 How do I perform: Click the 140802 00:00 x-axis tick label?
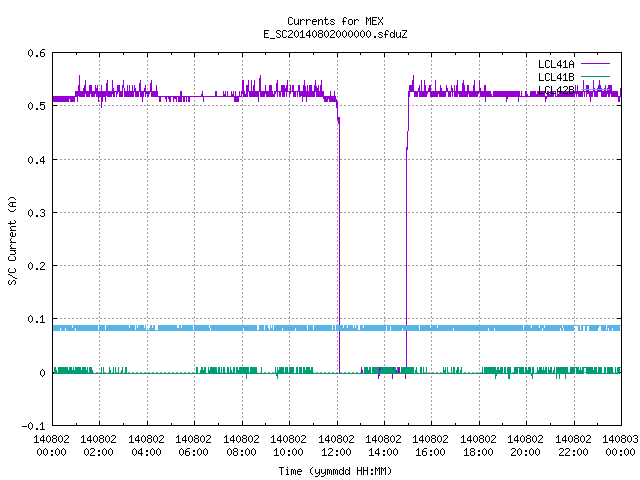point(51,446)
